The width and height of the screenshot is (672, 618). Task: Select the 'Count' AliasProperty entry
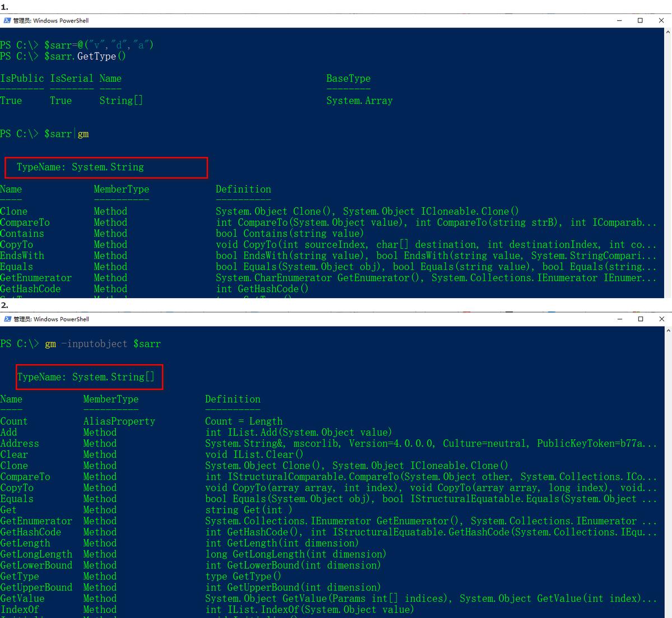coord(14,421)
